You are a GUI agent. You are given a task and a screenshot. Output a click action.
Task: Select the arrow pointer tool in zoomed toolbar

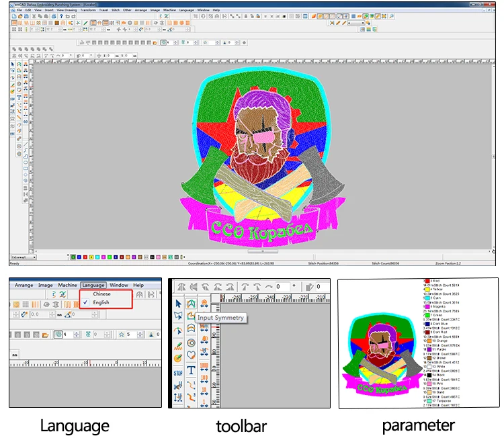pyautogui.click(x=178, y=304)
